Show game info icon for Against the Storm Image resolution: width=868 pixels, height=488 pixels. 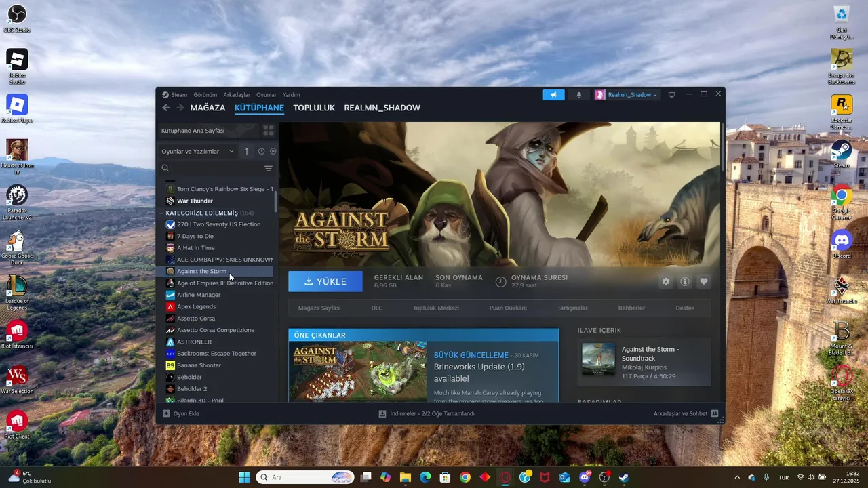coord(685,281)
